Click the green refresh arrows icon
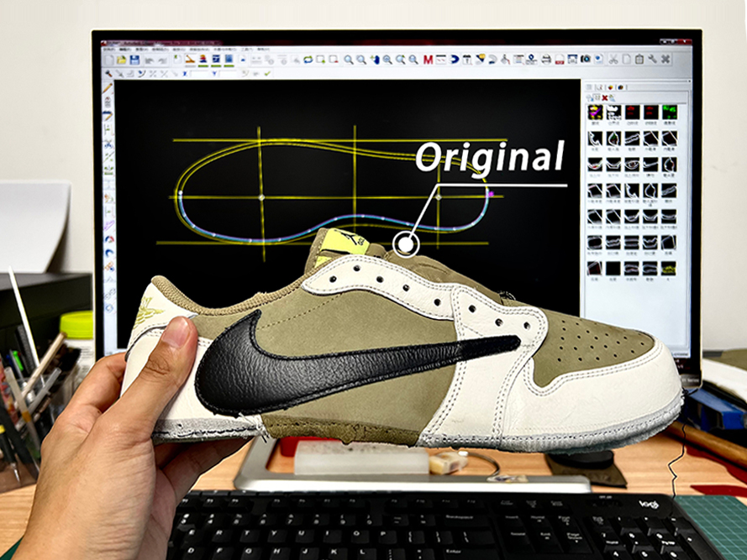747x560 pixels. 308,60
